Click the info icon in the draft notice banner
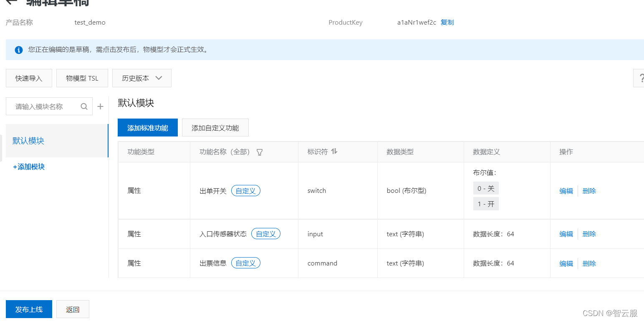Viewport: 644px width, 321px height. click(x=18, y=50)
